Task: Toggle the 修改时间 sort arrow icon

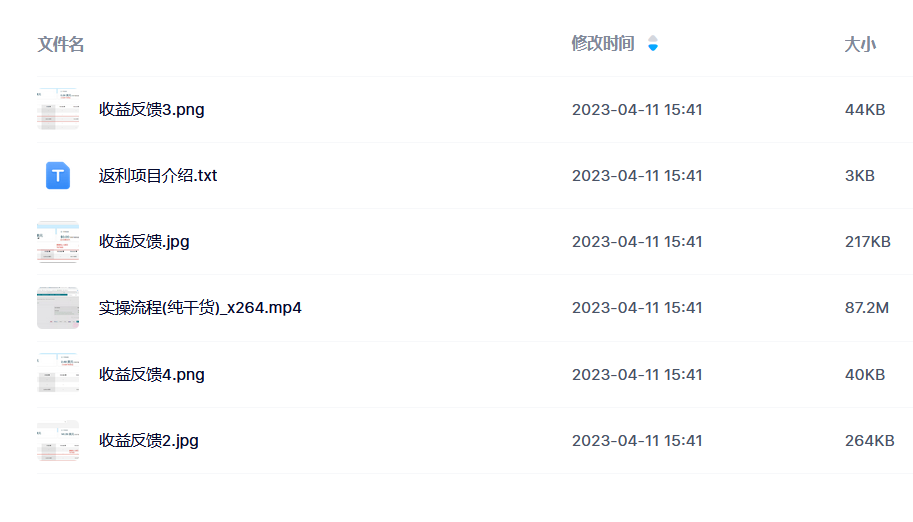Action: 653,44
